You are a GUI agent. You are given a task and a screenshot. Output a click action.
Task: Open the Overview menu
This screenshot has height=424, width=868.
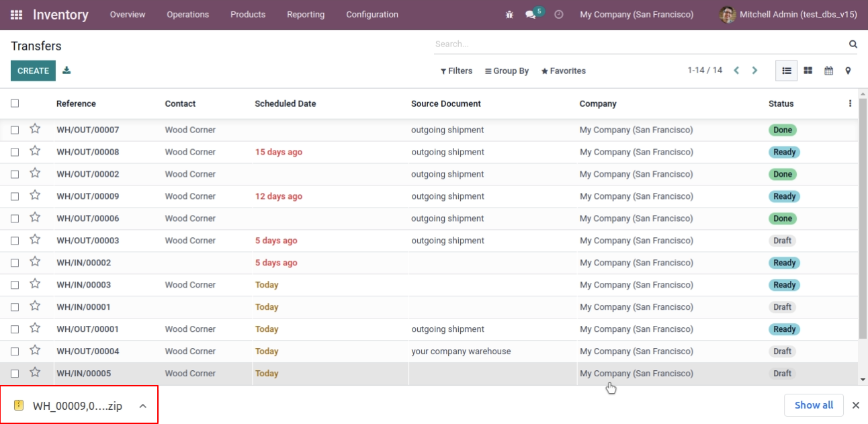coord(128,14)
